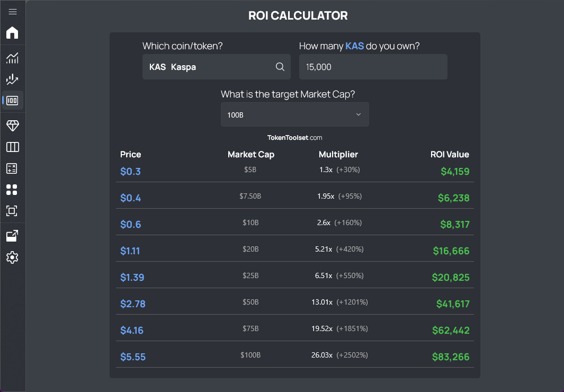The width and height of the screenshot is (564, 392).
Task: Select the $5.55 price cell
Action: (x=133, y=357)
